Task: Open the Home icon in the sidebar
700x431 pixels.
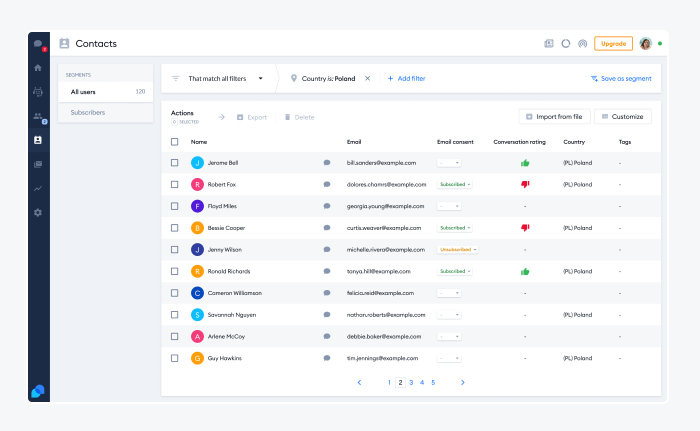Action: click(x=38, y=68)
